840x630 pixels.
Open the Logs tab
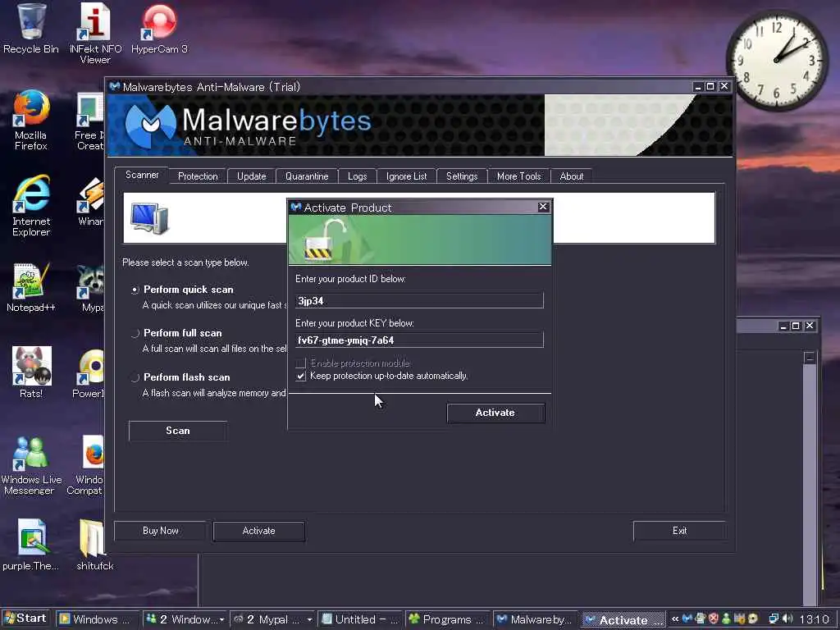point(358,176)
